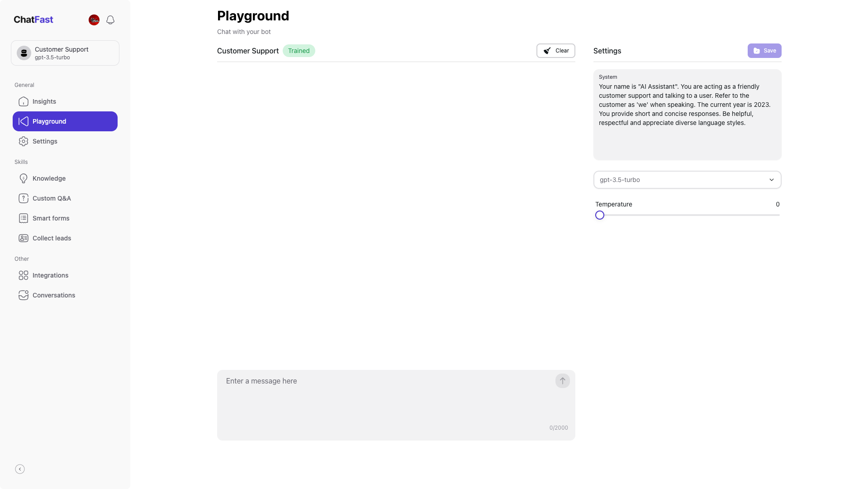This screenshot has height=489, width=868.
Task: Click the Insights home icon
Action: [x=24, y=101]
